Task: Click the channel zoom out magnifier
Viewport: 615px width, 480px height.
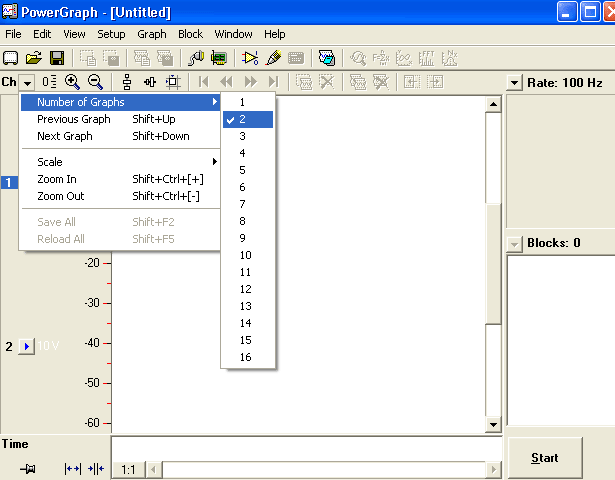Action: point(95,82)
